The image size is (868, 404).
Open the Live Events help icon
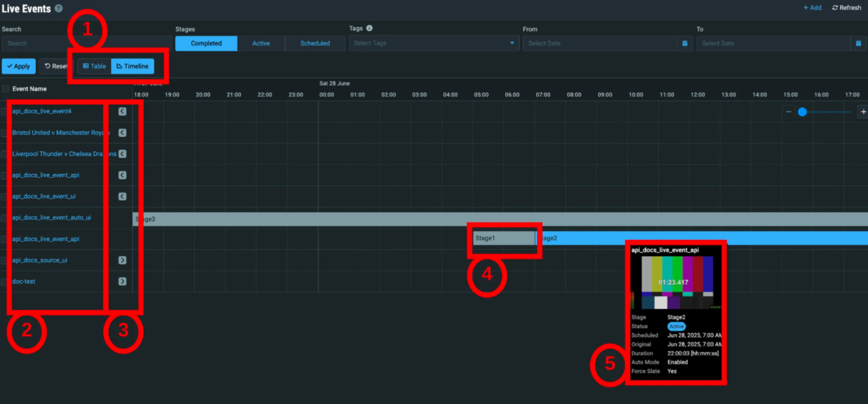[x=59, y=8]
